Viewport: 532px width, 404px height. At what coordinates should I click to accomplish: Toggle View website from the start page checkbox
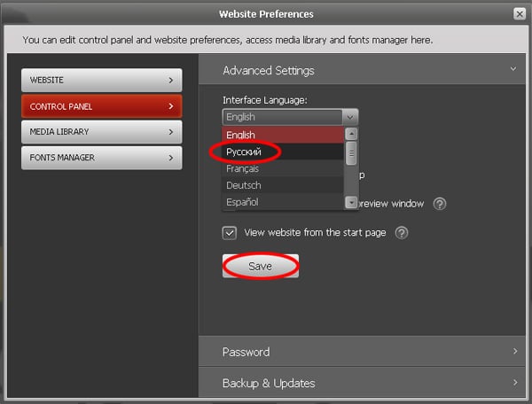pyautogui.click(x=230, y=233)
